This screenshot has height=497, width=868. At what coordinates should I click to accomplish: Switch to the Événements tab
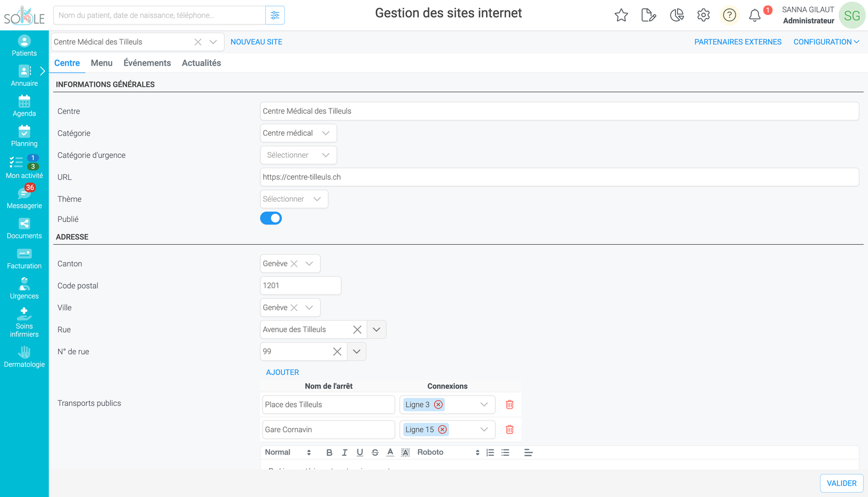click(x=147, y=63)
